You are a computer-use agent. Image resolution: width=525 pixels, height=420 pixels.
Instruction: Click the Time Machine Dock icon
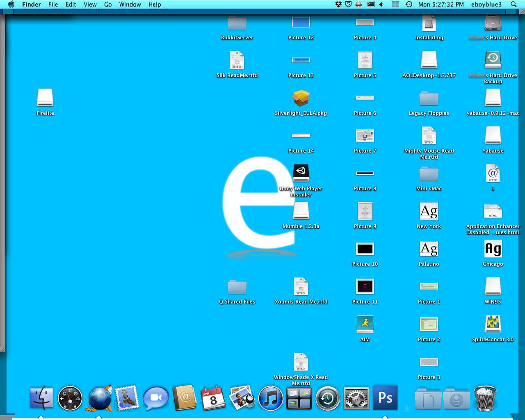(327, 398)
